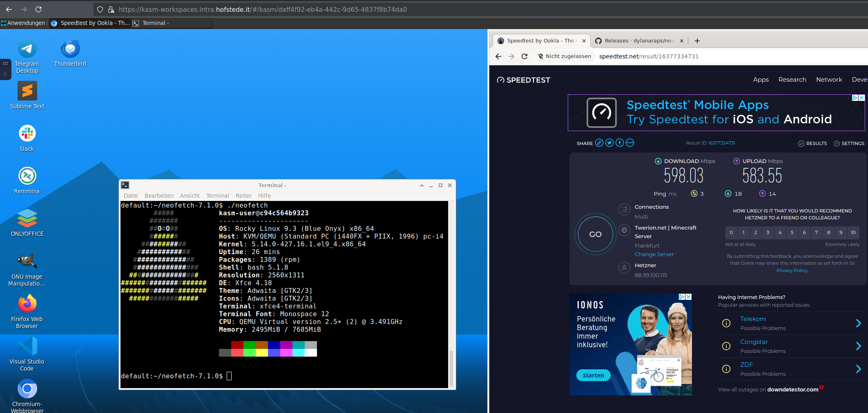This screenshot has height=413, width=868.
Task: Open the Sublime Text shortcut
Action: (x=27, y=92)
